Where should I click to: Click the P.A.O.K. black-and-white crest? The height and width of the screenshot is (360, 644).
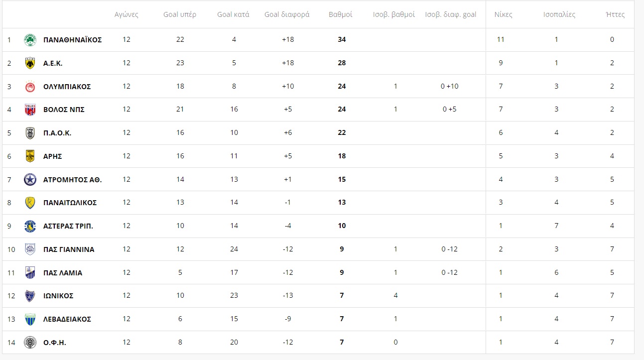[30, 133]
